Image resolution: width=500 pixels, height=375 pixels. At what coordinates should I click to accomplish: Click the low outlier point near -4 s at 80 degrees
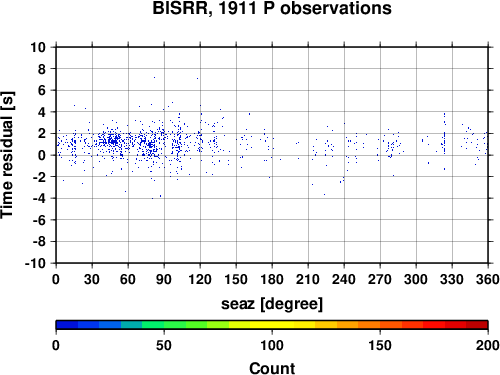click(x=152, y=198)
